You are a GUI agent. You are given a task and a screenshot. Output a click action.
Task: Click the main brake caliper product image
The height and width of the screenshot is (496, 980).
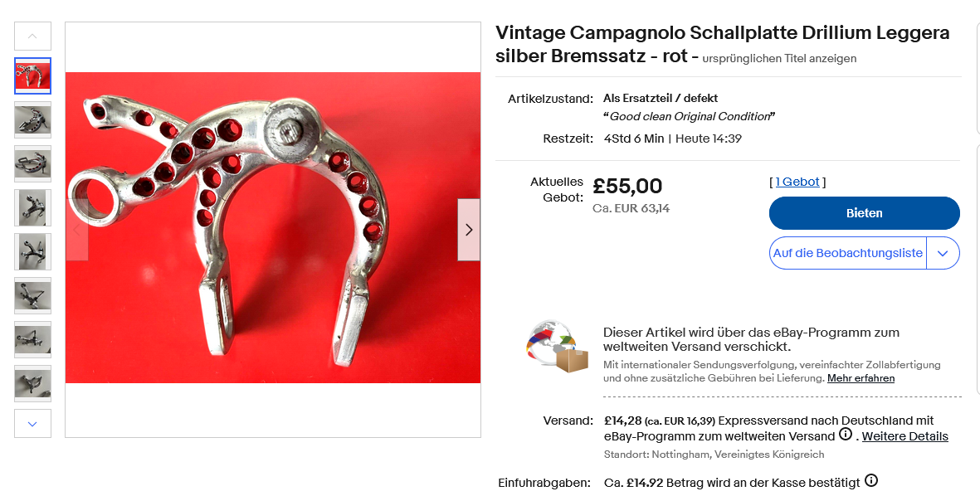point(272,228)
